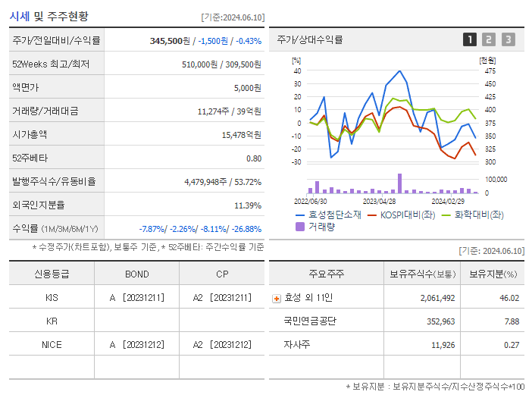Select the -7.87% one-month return
Viewport: 532px width, 398px height.
(152, 230)
